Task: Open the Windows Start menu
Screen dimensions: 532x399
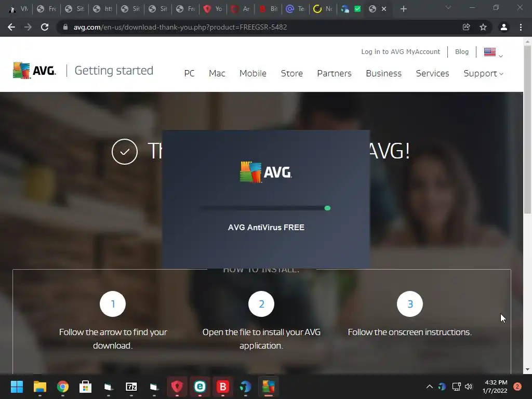Action: click(17, 387)
